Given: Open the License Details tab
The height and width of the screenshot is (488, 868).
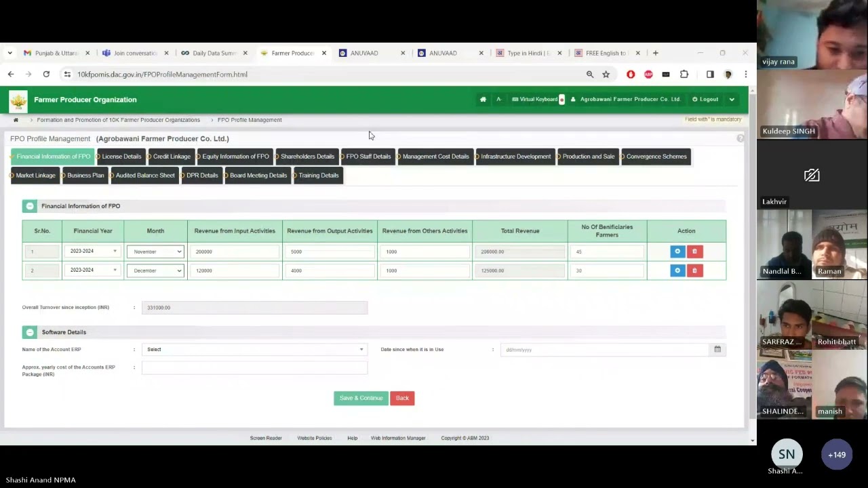Looking at the screenshot, I should 121,157.
